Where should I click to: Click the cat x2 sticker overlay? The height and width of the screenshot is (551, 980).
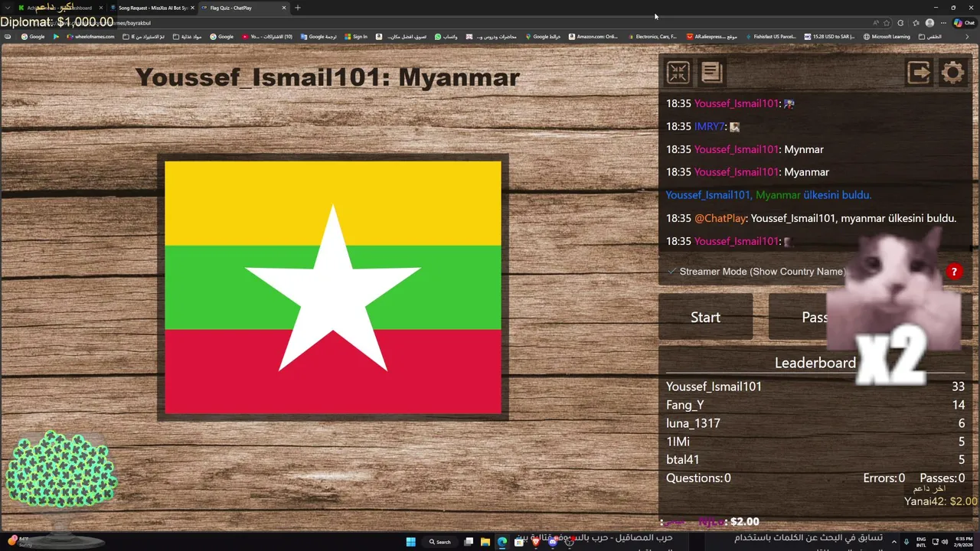pyautogui.click(x=894, y=306)
